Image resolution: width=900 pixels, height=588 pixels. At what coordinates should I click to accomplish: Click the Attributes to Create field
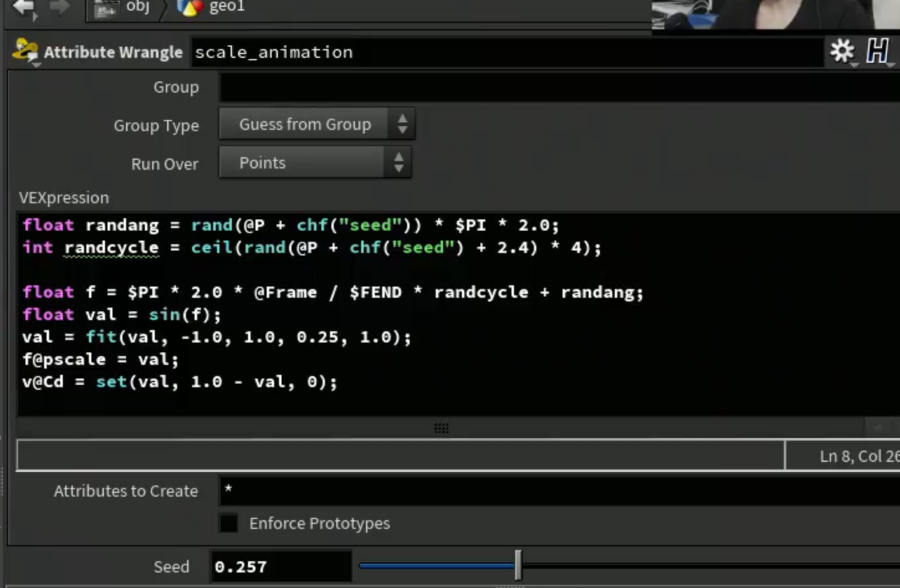(559, 490)
